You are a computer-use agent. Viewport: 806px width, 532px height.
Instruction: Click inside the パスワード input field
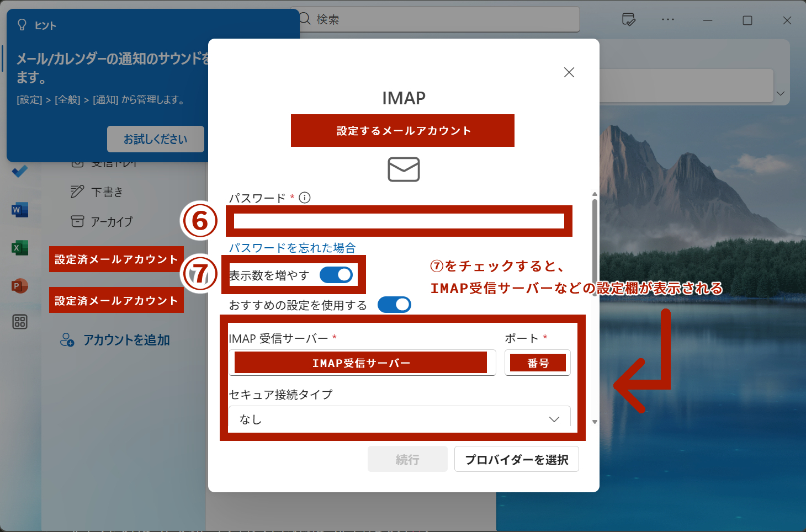click(x=399, y=221)
